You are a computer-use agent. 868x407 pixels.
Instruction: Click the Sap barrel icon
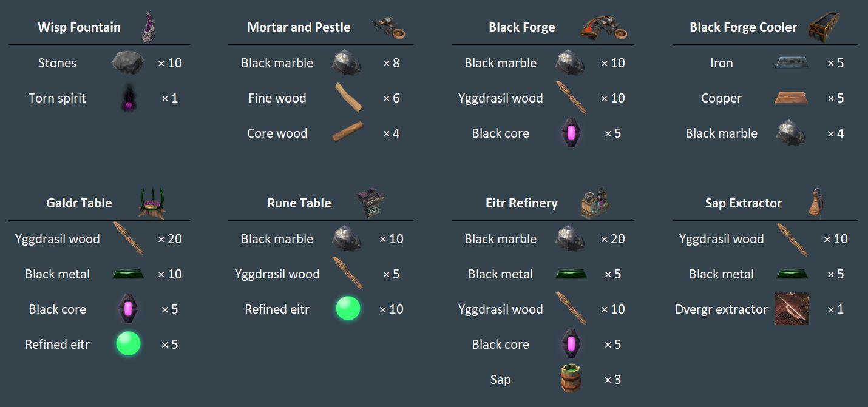click(x=571, y=379)
